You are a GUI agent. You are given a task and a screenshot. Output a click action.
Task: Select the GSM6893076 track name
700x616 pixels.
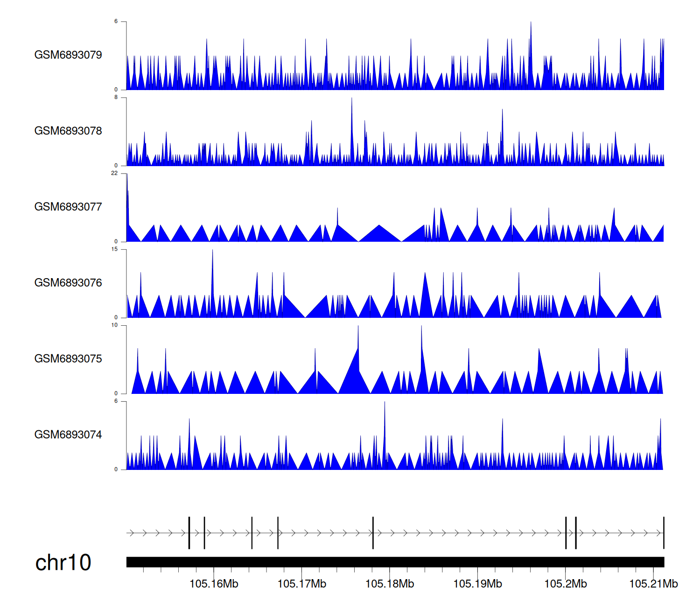(68, 283)
